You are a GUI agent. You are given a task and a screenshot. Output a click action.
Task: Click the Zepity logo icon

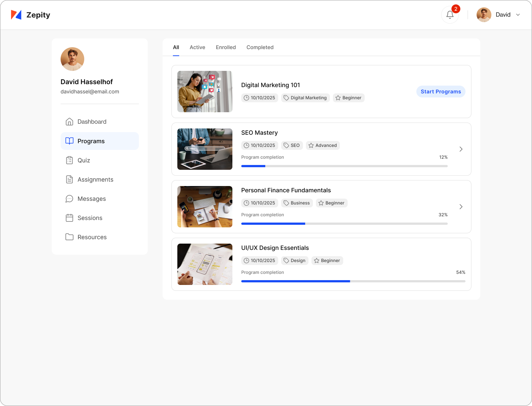click(16, 15)
